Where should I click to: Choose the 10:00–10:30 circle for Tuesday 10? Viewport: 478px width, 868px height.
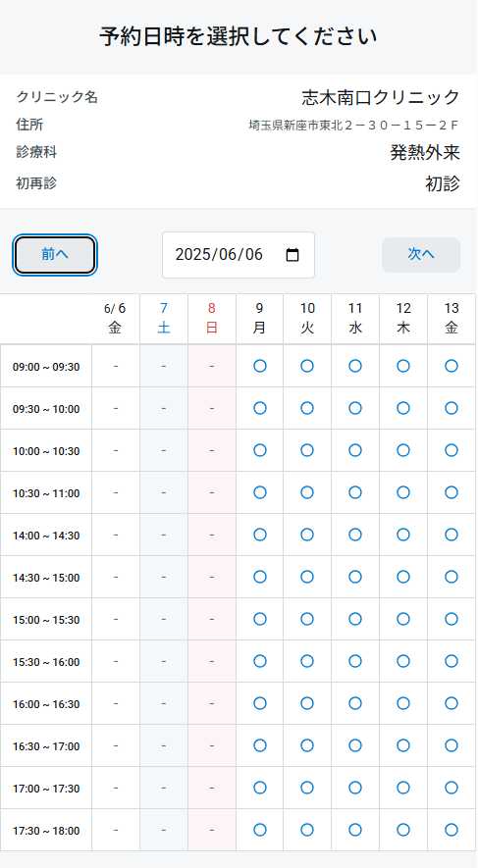(x=307, y=450)
